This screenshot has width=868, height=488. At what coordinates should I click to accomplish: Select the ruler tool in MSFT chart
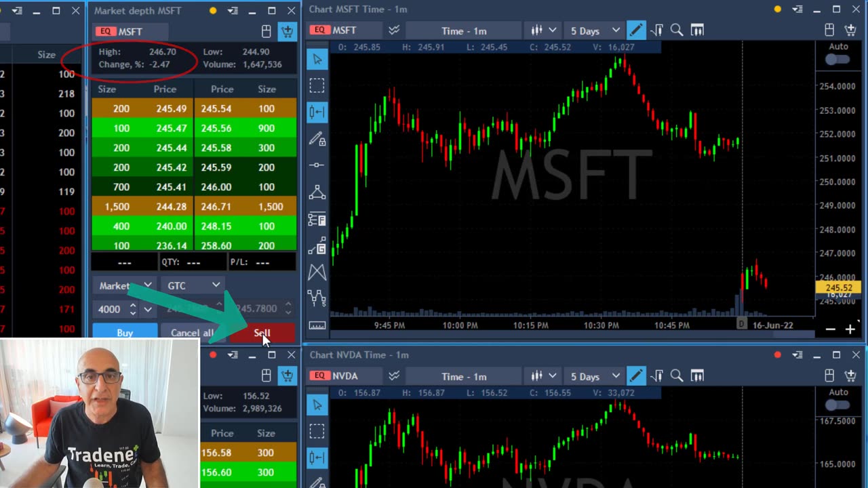pyautogui.click(x=317, y=325)
